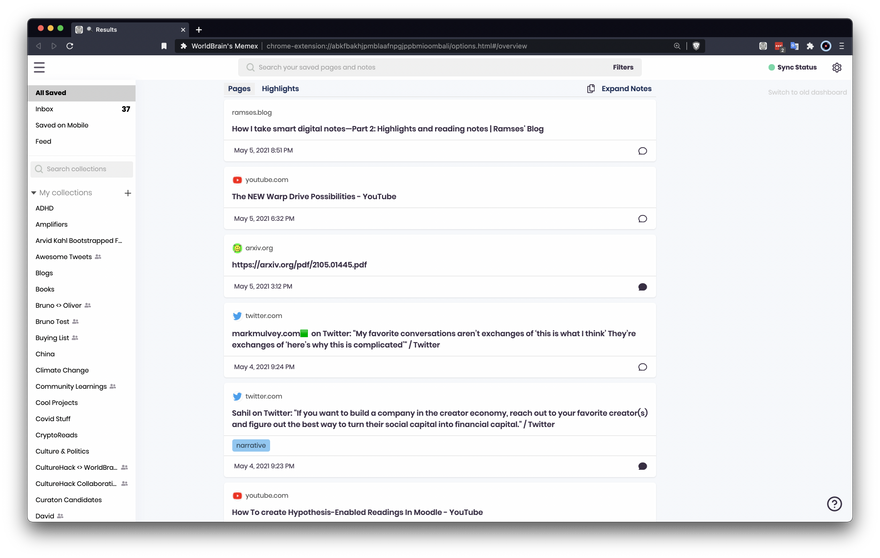
Task: Open Hypothesis-Enabled Readings in Moodle video
Action: [357, 513]
